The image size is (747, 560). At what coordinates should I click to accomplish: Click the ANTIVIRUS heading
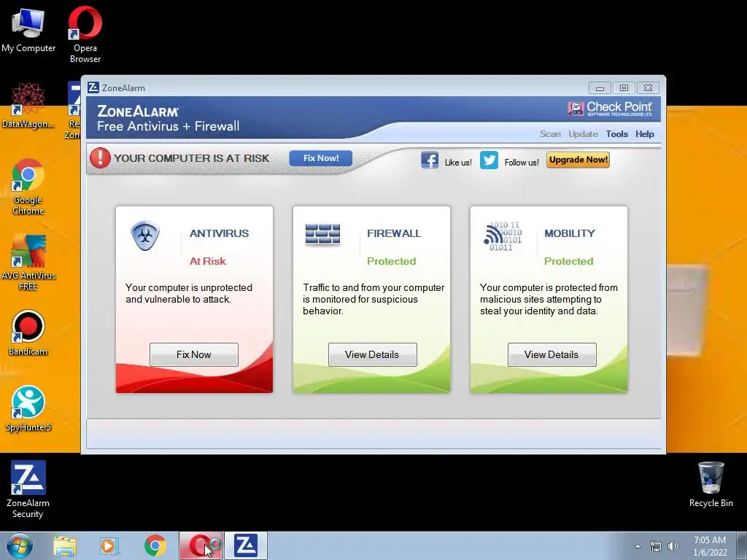click(x=219, y=233)
